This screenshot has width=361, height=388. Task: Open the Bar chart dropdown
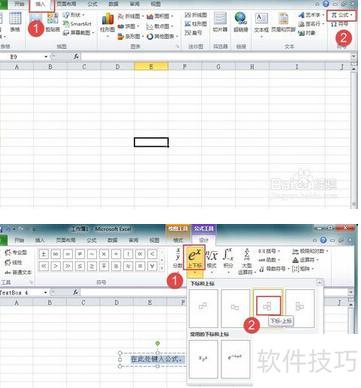point(131,36)
